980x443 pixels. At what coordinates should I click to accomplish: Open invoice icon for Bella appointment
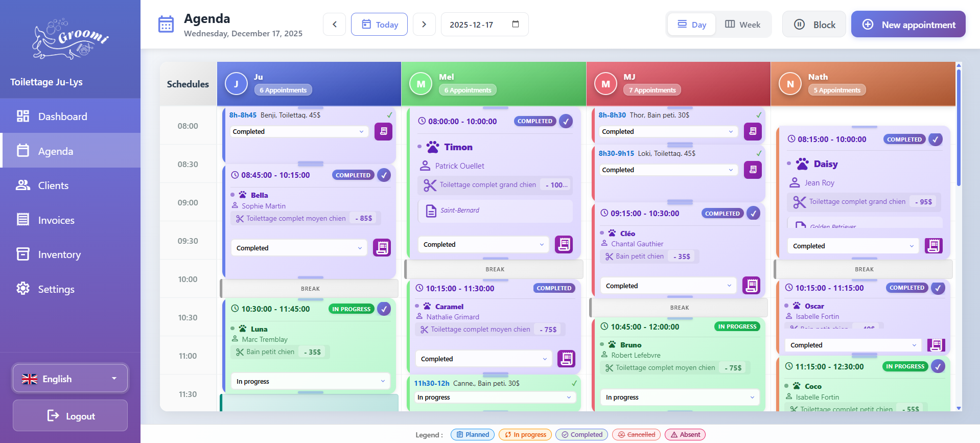(x=382, y=248)
